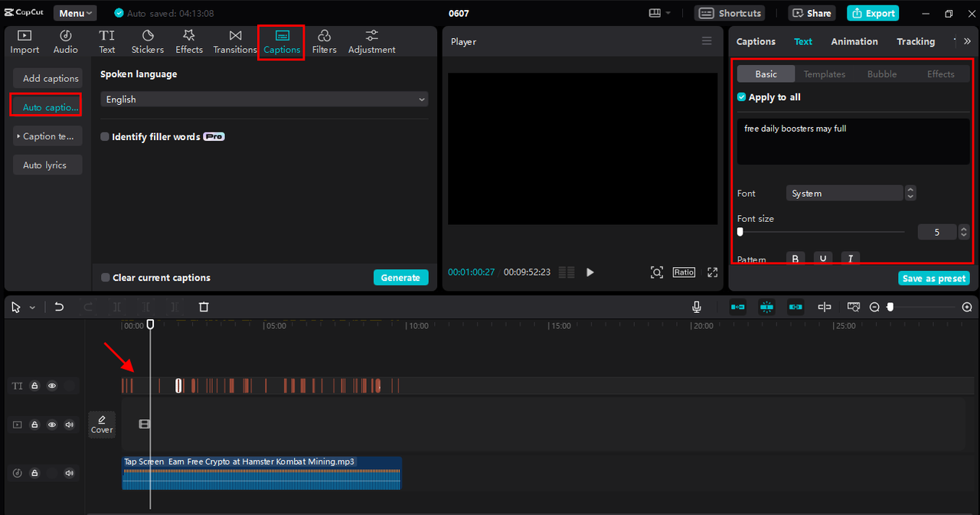The height and width of the screenshot is (515, 980).
Task: Switch to the inspector Text tab
Action: point(803,41)
